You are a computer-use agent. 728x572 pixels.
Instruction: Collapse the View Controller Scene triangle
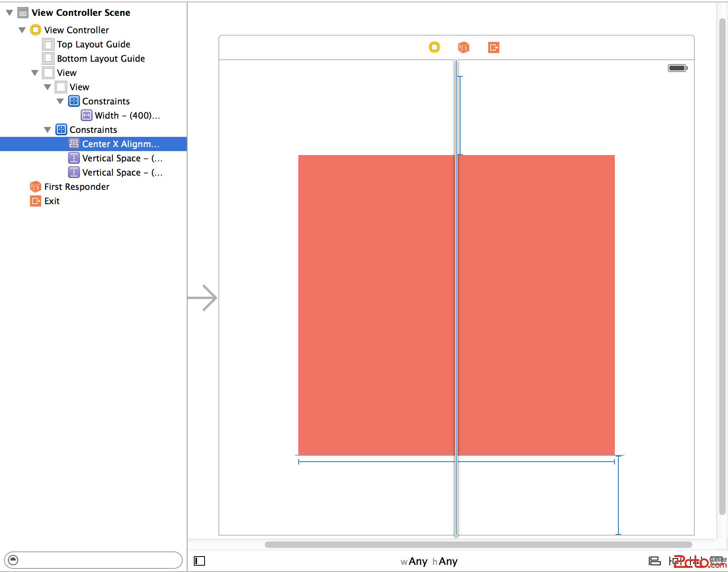click(x=9, y=13)
